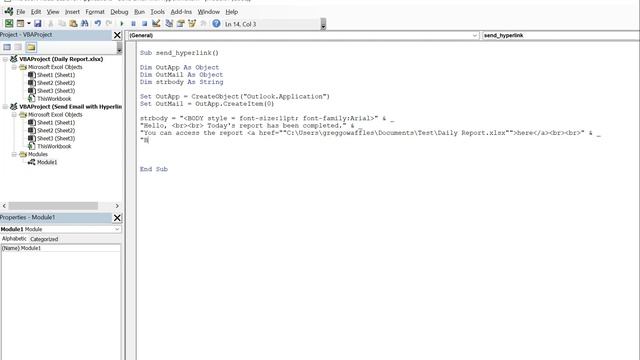Select Sheet1 under Send Email project
The image size is (640, 360).
pyautogui.click(x=56, y=122)
